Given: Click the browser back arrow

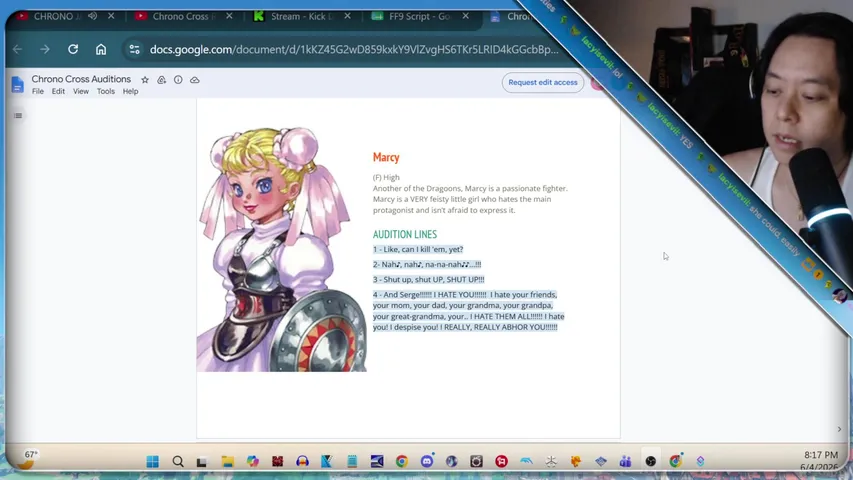Looking at the screenshot, I should click(x=17, y=50).
